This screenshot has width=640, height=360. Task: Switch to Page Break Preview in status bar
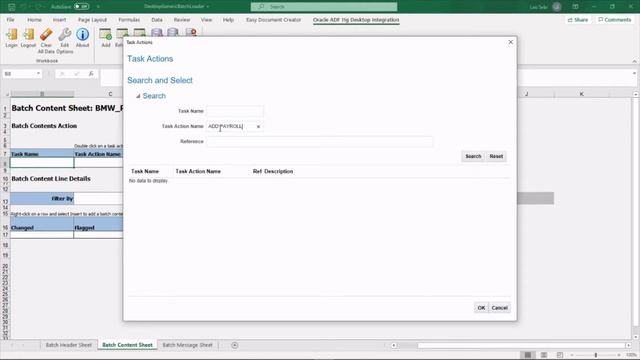click(560, 355)
